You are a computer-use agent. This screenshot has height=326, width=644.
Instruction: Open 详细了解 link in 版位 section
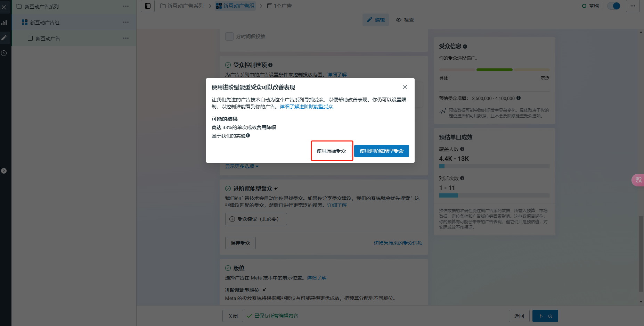317,278
